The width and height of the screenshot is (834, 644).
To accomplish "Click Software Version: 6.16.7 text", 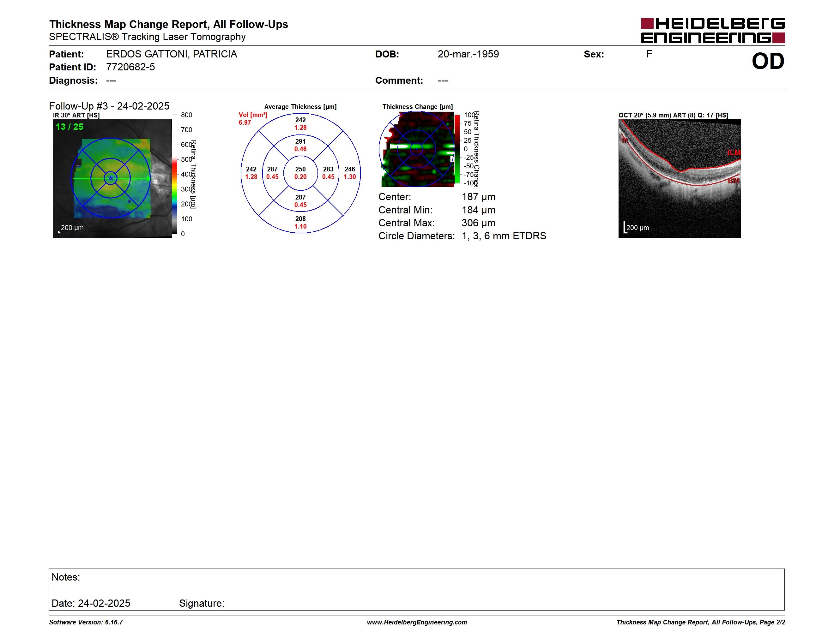I will click(86, 622).
